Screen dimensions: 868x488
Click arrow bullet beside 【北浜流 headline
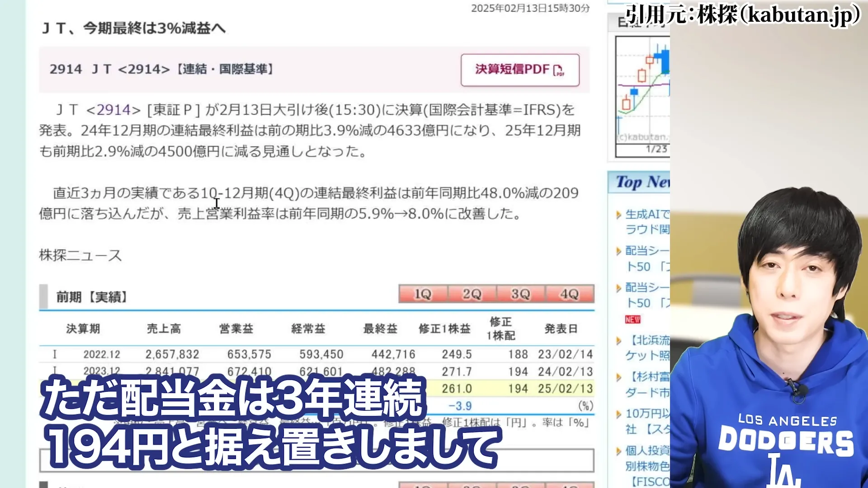coord(618,341)
